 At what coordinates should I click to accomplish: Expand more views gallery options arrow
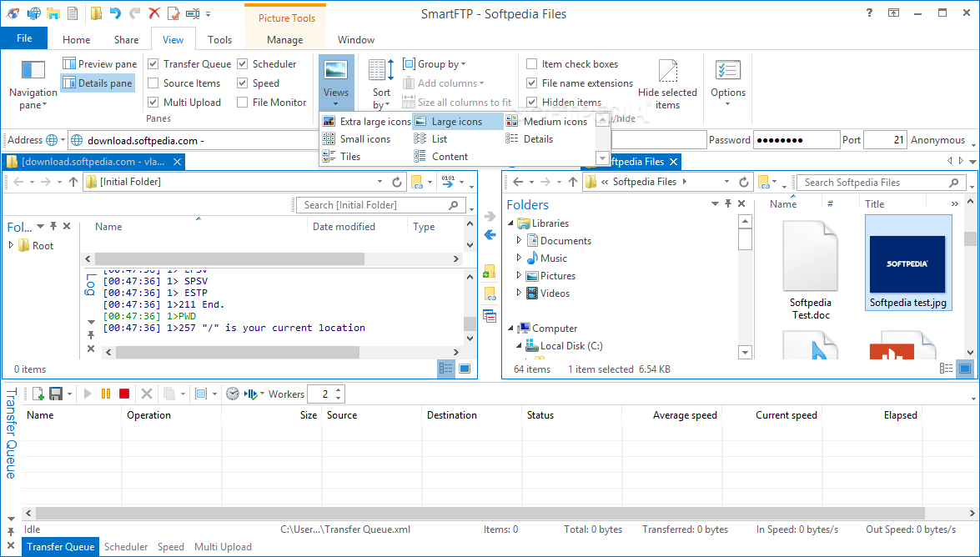pyautogui.click(x=602, y=158)
